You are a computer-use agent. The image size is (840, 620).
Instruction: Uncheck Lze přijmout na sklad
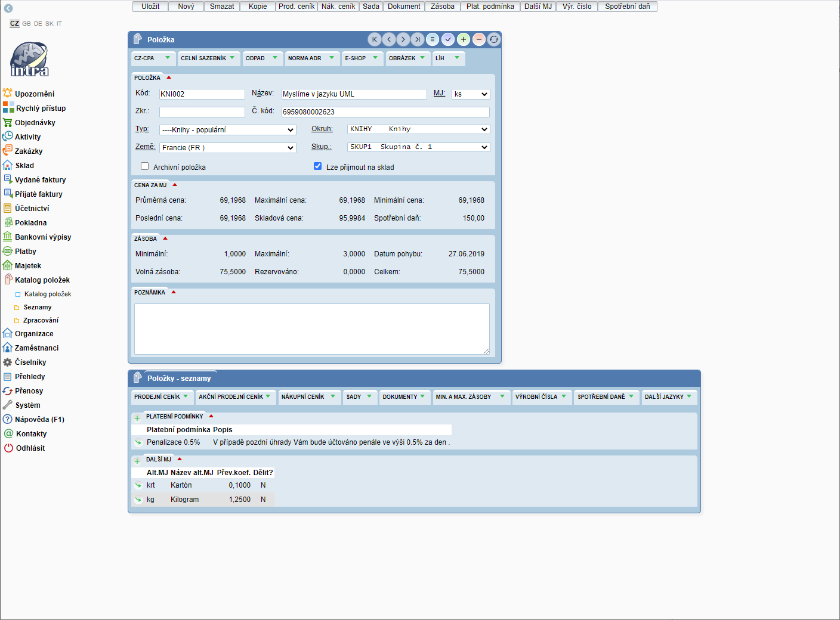coord(317,166)
